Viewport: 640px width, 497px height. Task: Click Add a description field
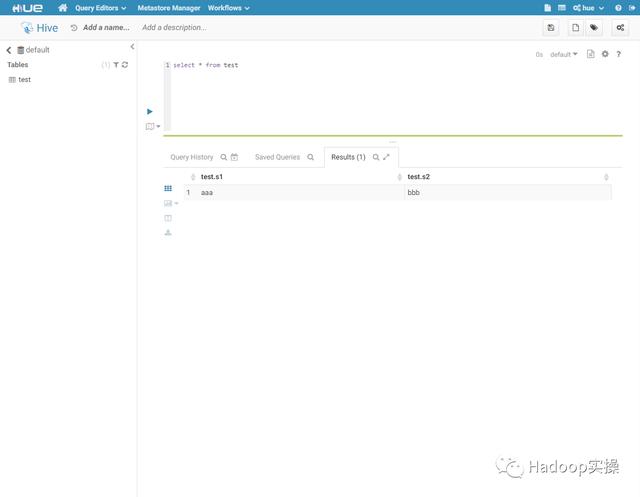[174, 27]
